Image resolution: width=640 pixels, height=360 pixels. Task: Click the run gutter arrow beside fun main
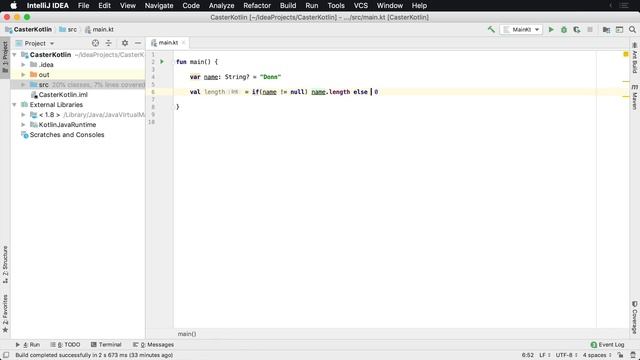click(162, 62)
